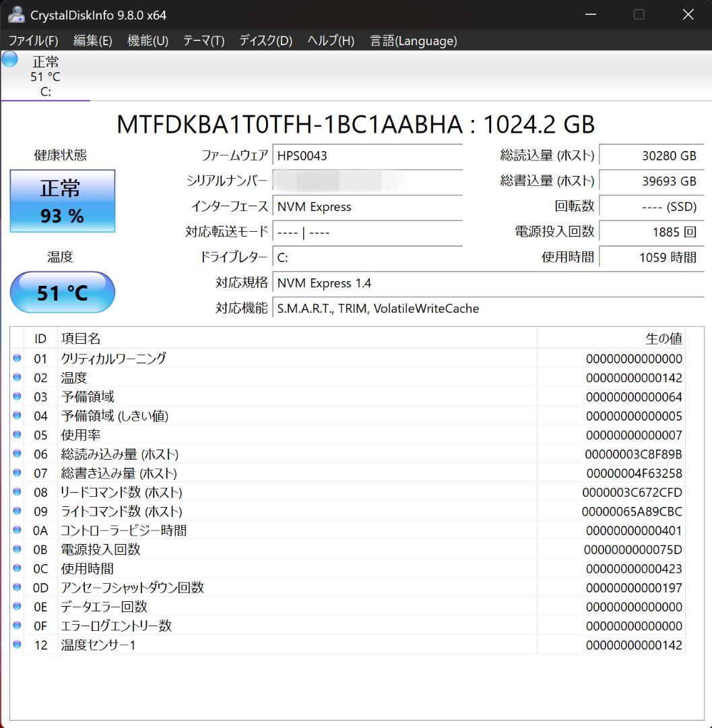Click status dot for row 09 ライトコマンド数
The width and height of the screenshot is (712, 728).
point(17,511)
